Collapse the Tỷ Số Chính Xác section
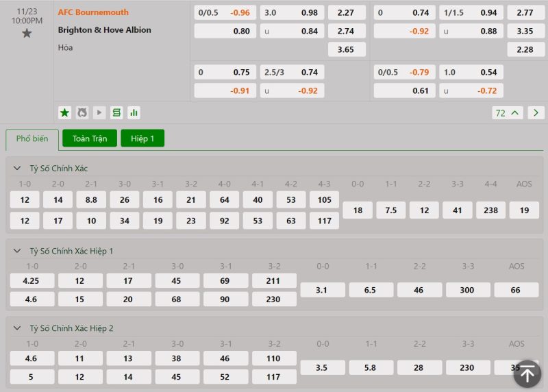The height and width of the screenshot is (392, 548). (16, 168)
